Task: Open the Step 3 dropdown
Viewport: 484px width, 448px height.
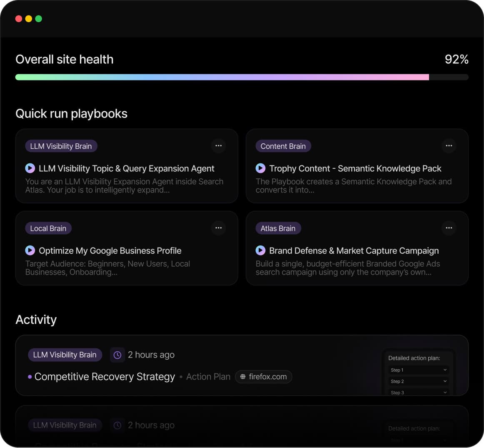Action: point(445,392)
